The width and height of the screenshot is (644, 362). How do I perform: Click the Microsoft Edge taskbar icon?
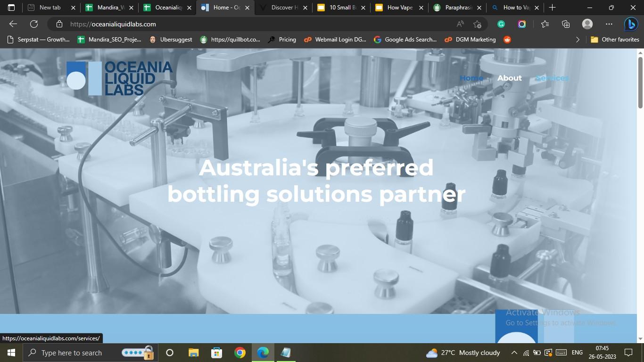pos(263,353)
